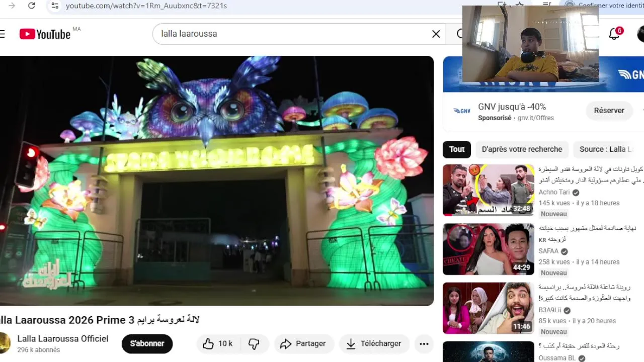The width and height of the screenshot is (644, 362).
Task: Open site info icon in address bar
Action: (x=55, y=6)
